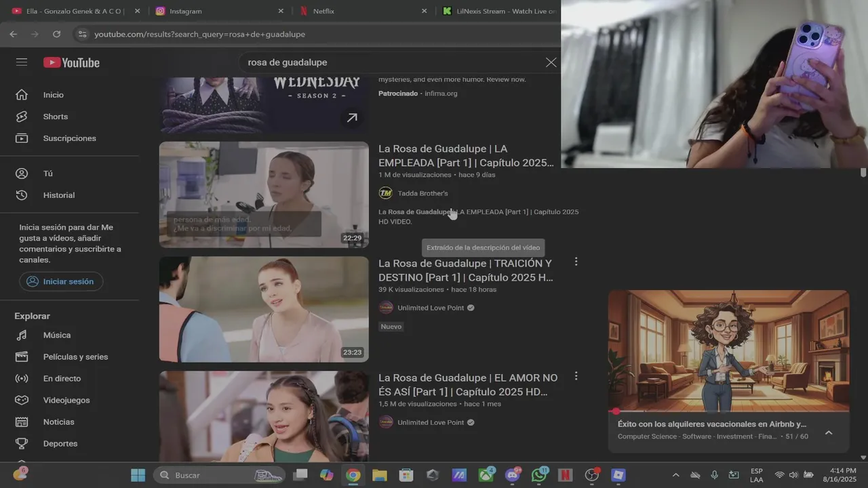Screen dimensions: 868x488
Task: Open Unlimited Love Point channel under TRAICIÓN video
Action: point(431,308)
